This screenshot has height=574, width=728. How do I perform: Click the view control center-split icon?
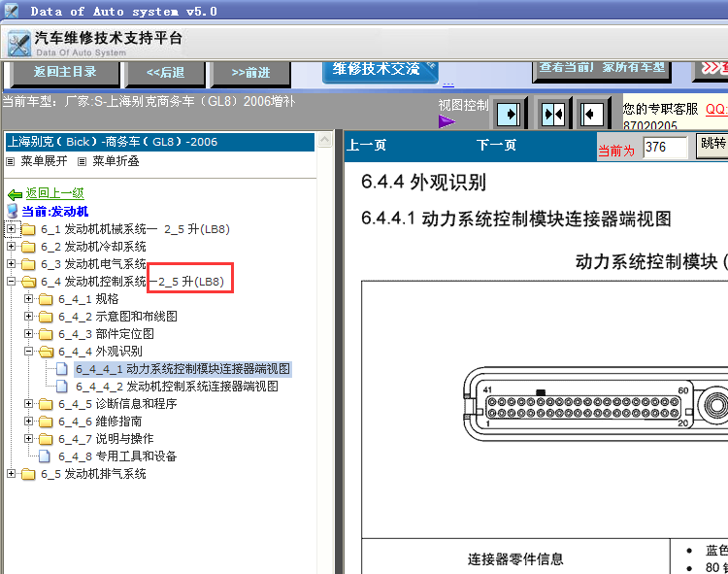(x=553, y=114)
